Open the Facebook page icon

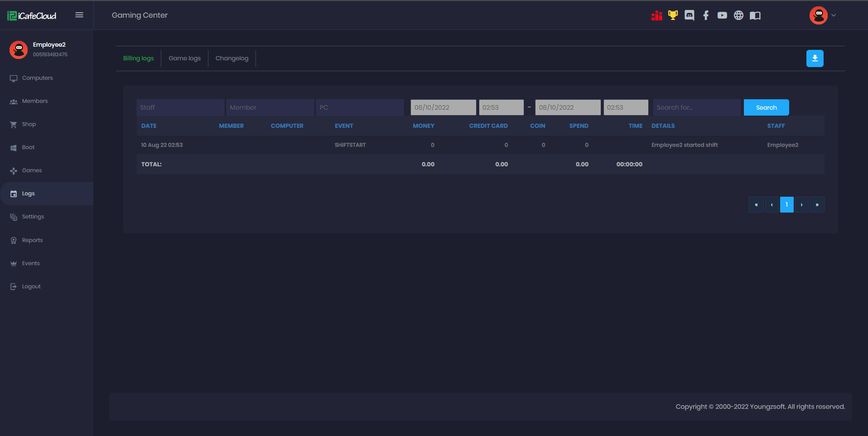tap(705, 15)
